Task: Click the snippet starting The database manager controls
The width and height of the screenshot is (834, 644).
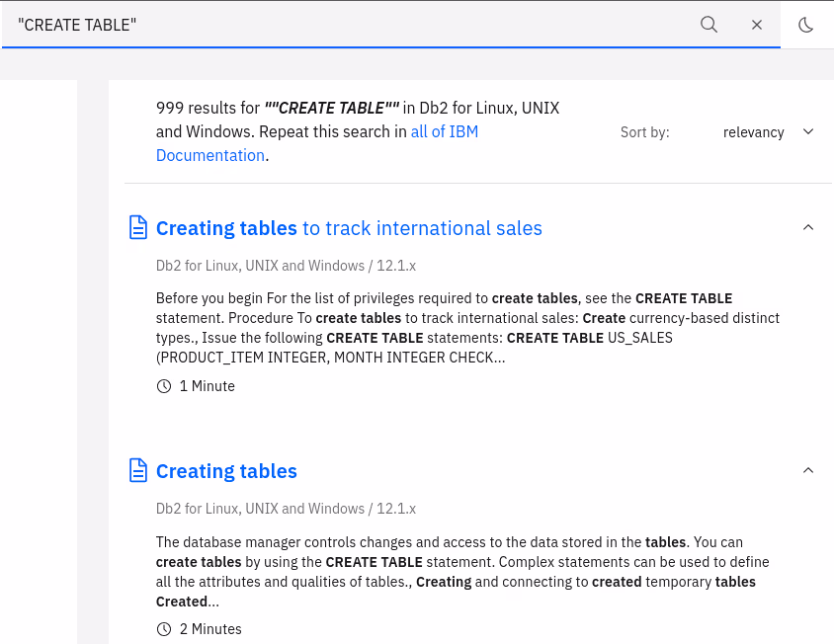Action: [x=462, y=572]
